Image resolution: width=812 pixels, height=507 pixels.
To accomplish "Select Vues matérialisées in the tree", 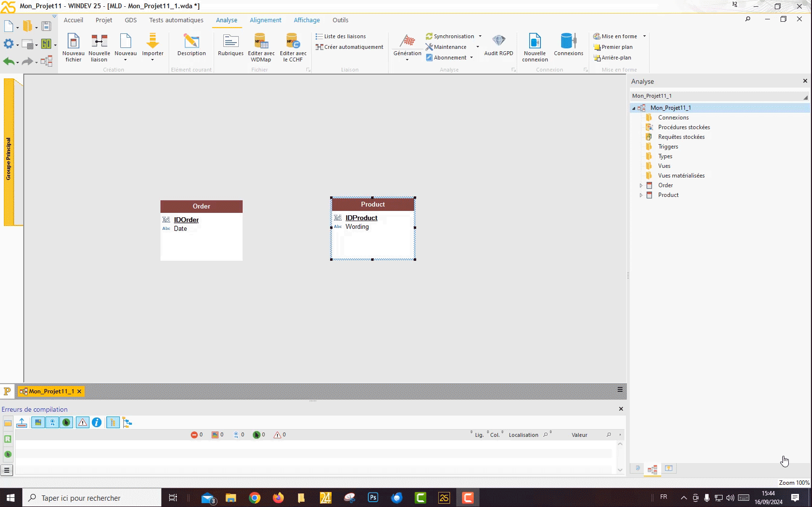I will [x=681, y=176].
